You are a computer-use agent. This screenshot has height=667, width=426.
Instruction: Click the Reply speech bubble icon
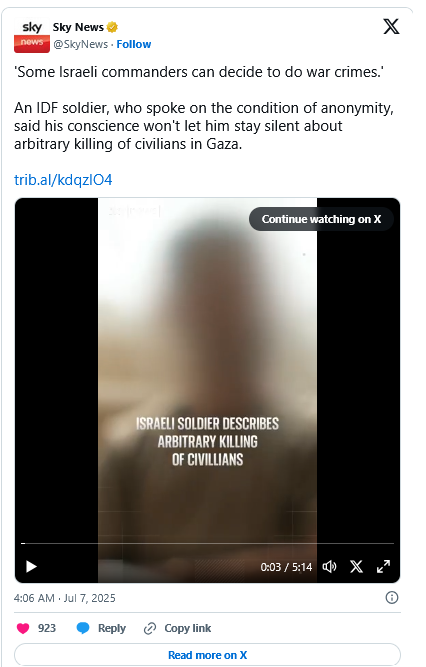pyautogui.click(x=83, y=628)
